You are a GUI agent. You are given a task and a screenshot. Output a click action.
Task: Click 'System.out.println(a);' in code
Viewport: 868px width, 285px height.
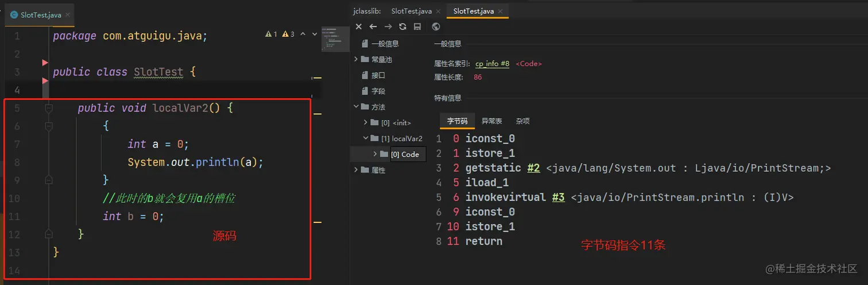[x=195, y=162]
